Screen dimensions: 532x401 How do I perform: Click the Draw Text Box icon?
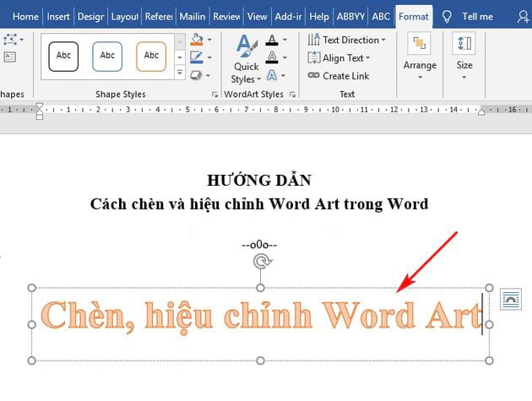coord(10,57)
